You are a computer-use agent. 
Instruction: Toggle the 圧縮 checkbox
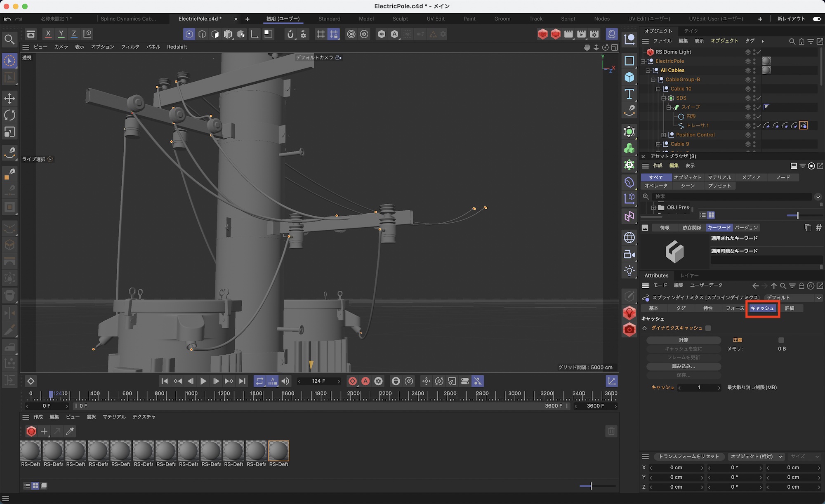click(x=781, y=340)
